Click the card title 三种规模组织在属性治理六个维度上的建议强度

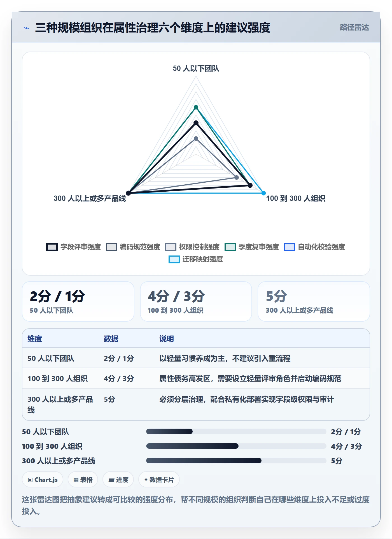point(153,28)
